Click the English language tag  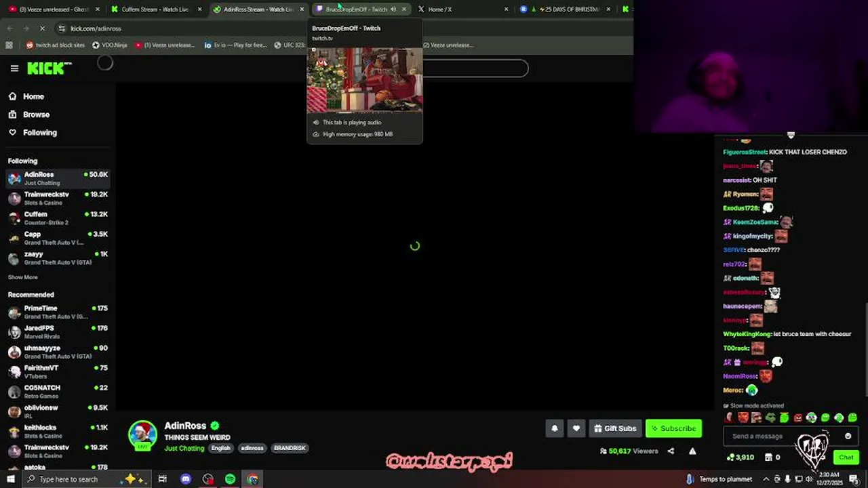[x=221, y=448]
